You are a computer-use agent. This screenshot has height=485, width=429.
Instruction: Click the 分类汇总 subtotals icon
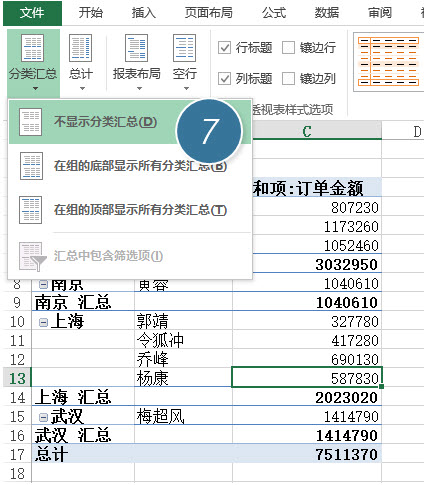click(x=33, y=48)
